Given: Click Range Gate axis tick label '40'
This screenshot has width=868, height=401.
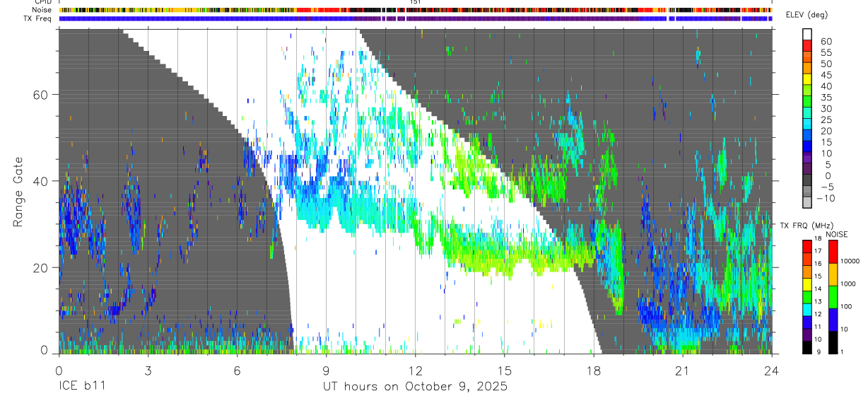Looking at the screenshot, I should click(40, 181).
